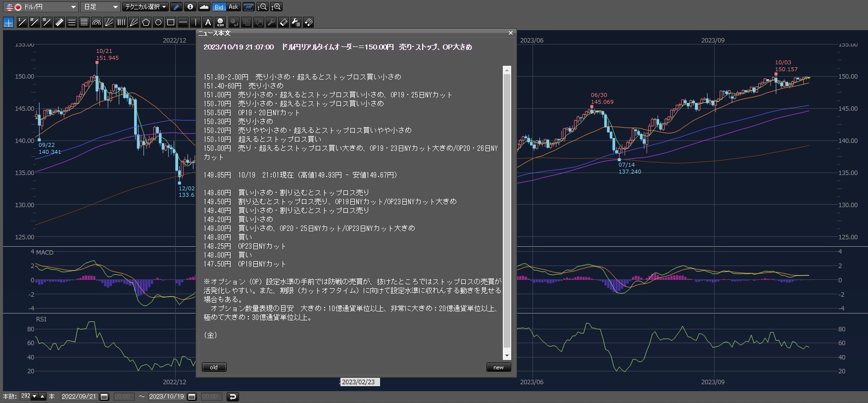868x403 pixels.
Task: Open the info button in toolbar
Action: [190, 7]
